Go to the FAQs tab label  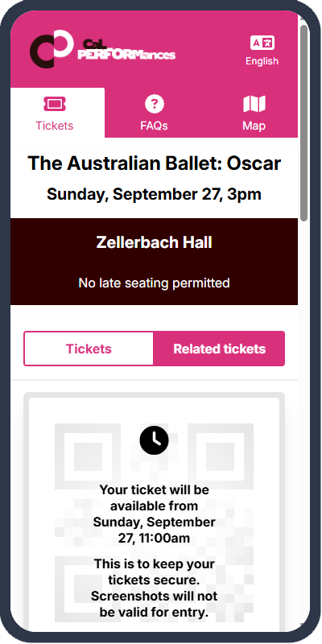pyautogui.click(x=155, y=126)
